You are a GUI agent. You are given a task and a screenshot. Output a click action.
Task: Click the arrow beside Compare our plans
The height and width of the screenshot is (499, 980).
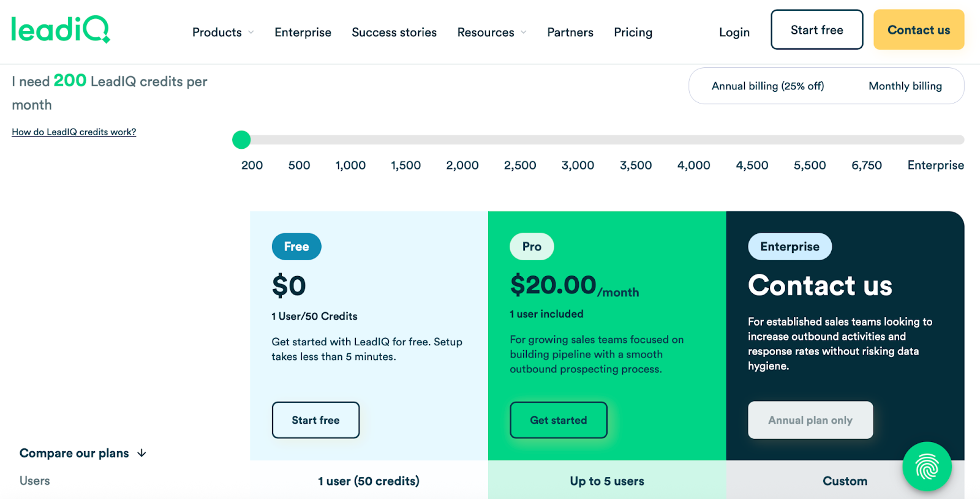click(x=141, y=453)
